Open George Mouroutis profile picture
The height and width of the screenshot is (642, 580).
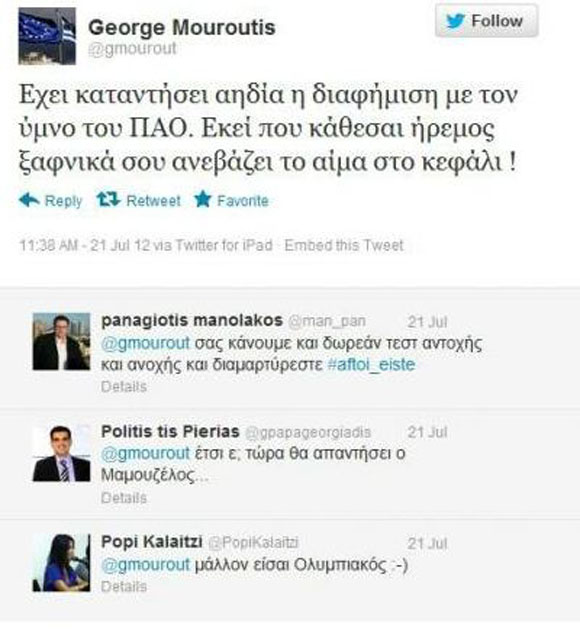[x=47, y=36]
